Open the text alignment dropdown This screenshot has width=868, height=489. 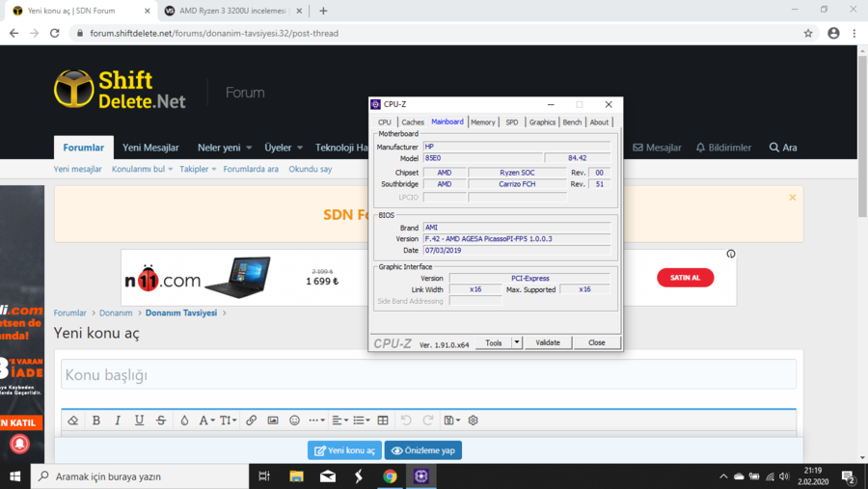339,421
